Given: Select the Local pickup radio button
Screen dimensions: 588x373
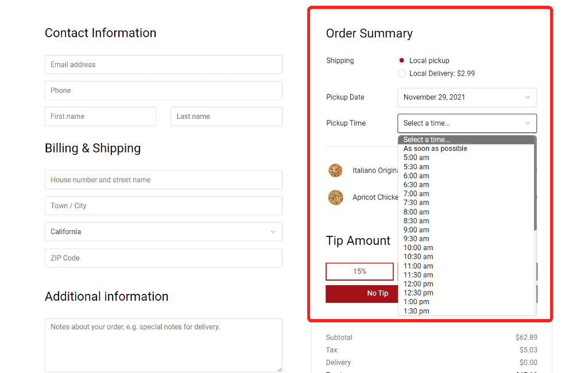Looking at the screenshot, I should [x=402, y=60].
